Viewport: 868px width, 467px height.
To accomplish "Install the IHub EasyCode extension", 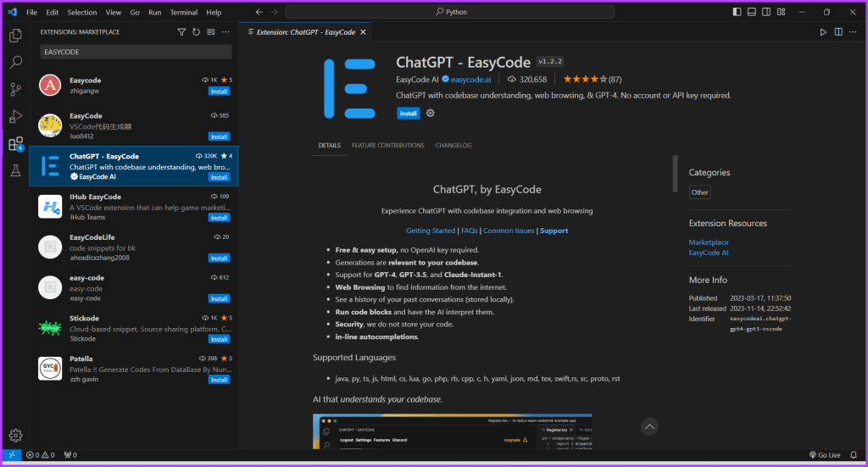I will 220,218.
